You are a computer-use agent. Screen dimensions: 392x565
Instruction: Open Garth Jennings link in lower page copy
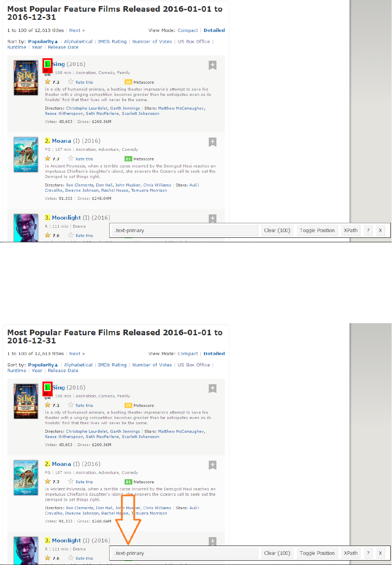click(125, 432)
